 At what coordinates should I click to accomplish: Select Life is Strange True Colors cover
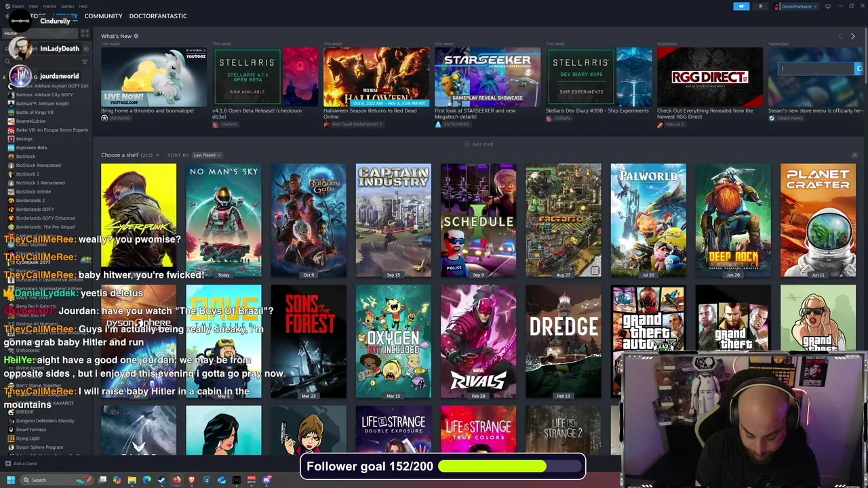coord(478,430)
